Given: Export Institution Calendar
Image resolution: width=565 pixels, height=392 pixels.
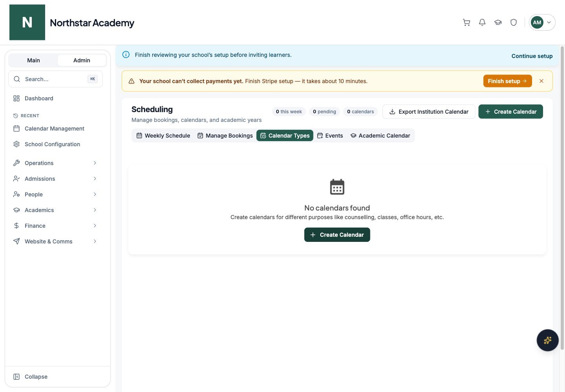Looking at the screenshot, I should [x=429, y=112].
